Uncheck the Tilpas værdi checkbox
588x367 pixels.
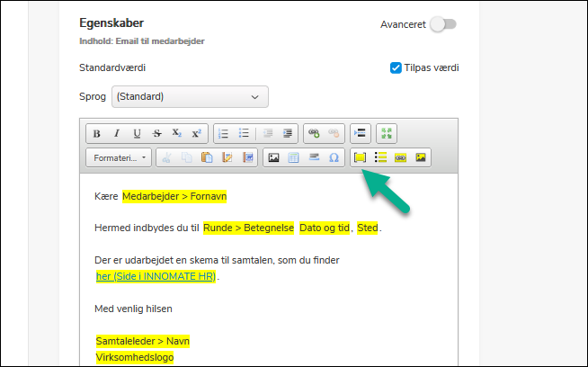coord(396,67)
